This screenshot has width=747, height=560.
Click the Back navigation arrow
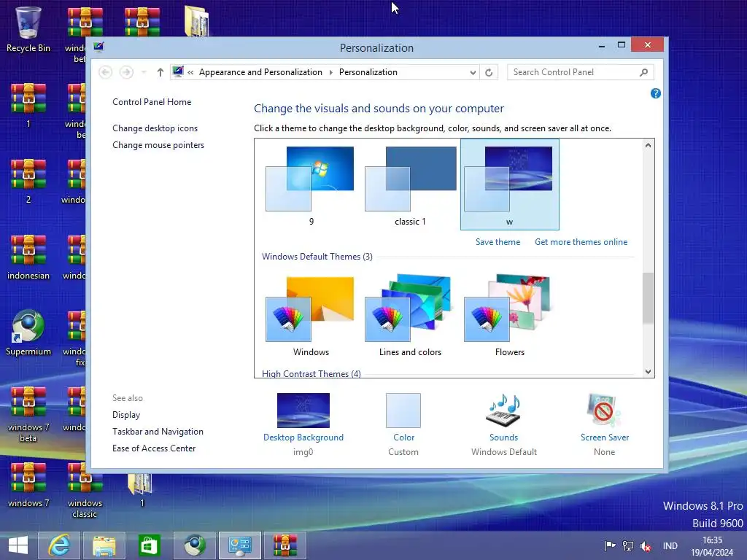tap(105, 72)
